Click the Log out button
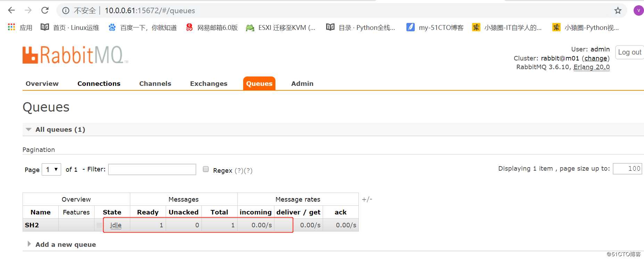Viewport: 644px width, 260px height. click(629, 52)
